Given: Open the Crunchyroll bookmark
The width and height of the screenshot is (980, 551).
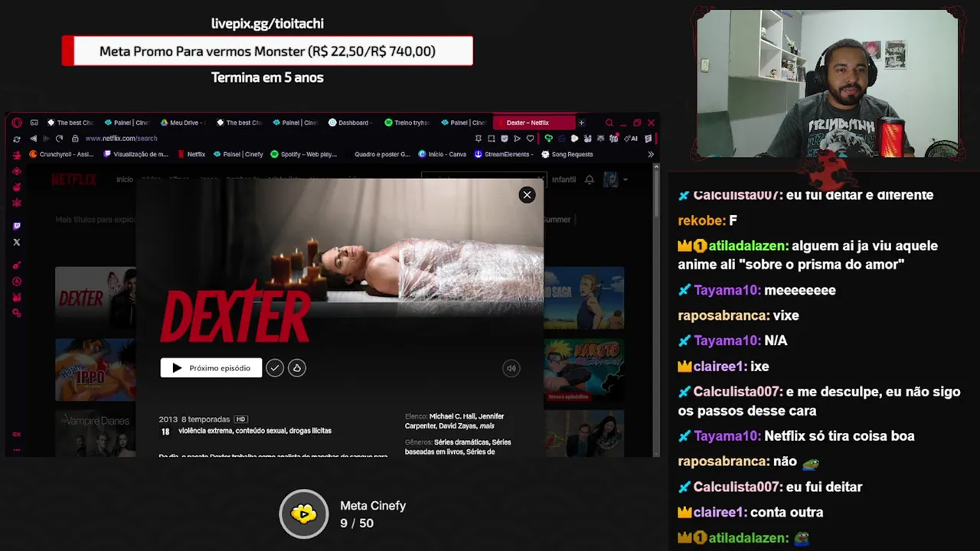Looking at the screenshot, I should (61, 154).
